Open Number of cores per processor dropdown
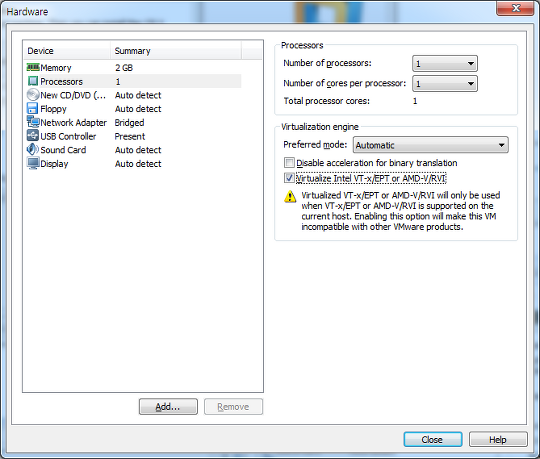The height and width of the screenshot is (459, 540). click(x=445, y=83)
